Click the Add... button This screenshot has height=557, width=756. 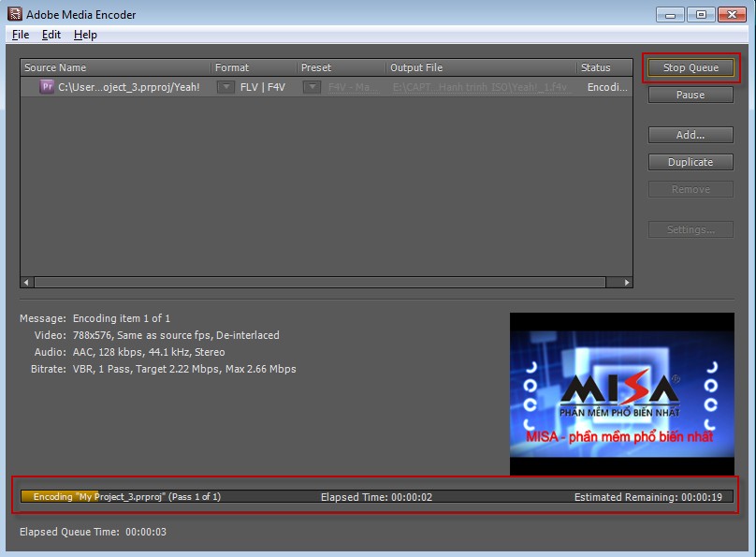(691, 135)
